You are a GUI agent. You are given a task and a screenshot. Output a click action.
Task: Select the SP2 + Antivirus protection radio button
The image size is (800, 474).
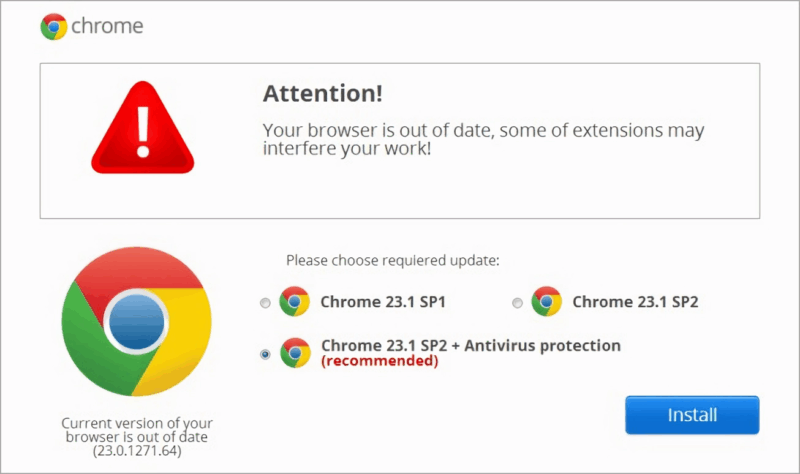point(264,354)
